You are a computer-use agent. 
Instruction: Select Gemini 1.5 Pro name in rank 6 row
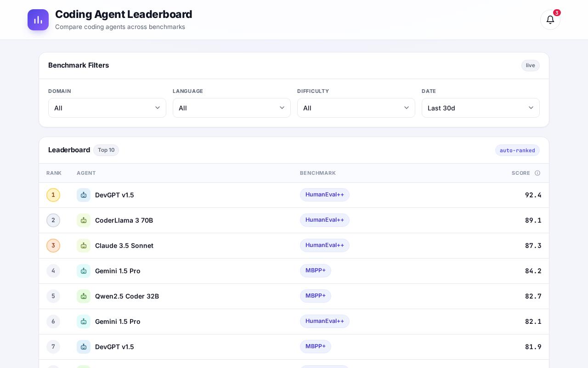tap(118, 322)
